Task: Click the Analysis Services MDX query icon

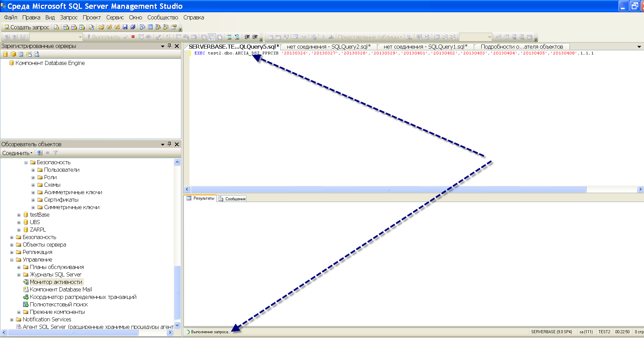Action: (x=66, y=27)
